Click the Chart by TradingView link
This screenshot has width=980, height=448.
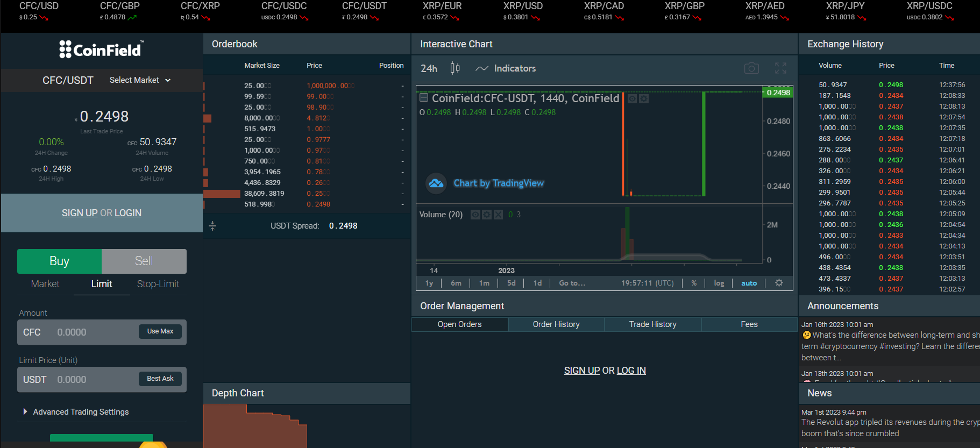[499, 183]
